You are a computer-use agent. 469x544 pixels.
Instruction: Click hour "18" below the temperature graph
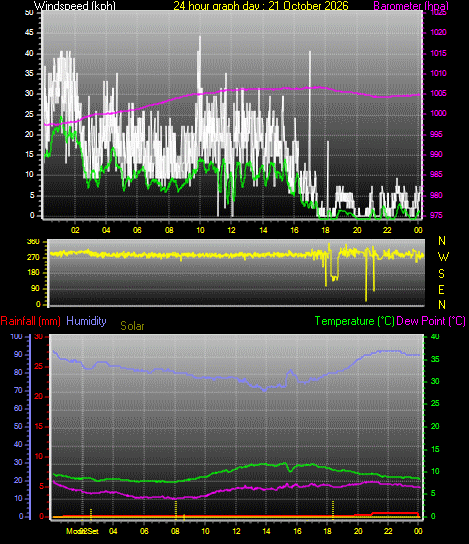pyautogui.click(x=327, y=531)
